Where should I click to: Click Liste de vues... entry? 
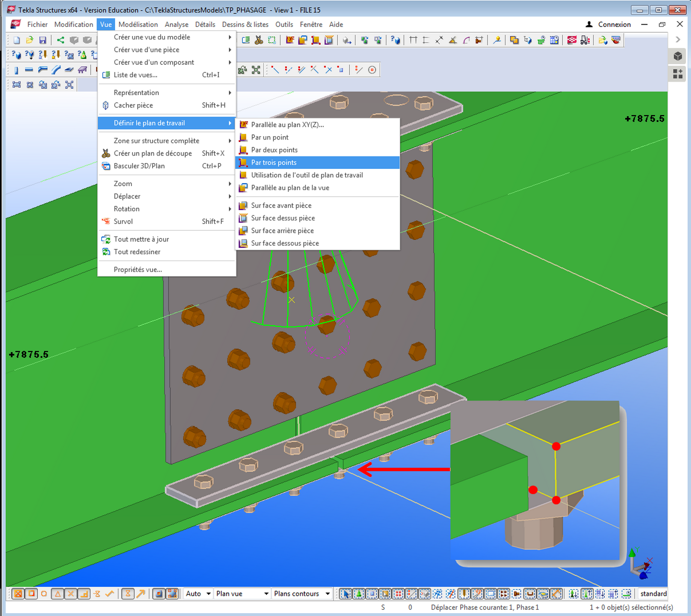tap(167, 75)
